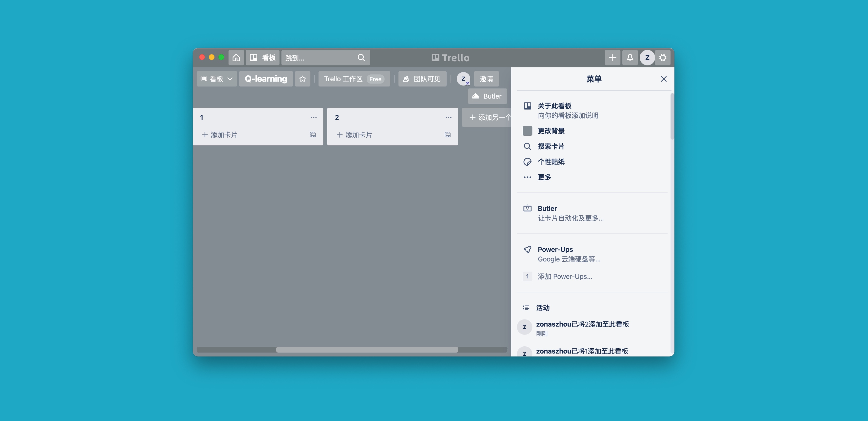Click the Power-Ups rocket icon
This screenshot has width=868, height=421.
pos(527,250)
